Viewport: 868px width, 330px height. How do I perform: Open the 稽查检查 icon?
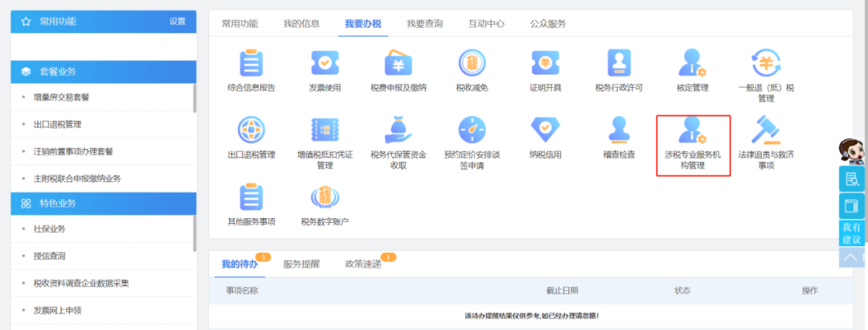point(619,130)
